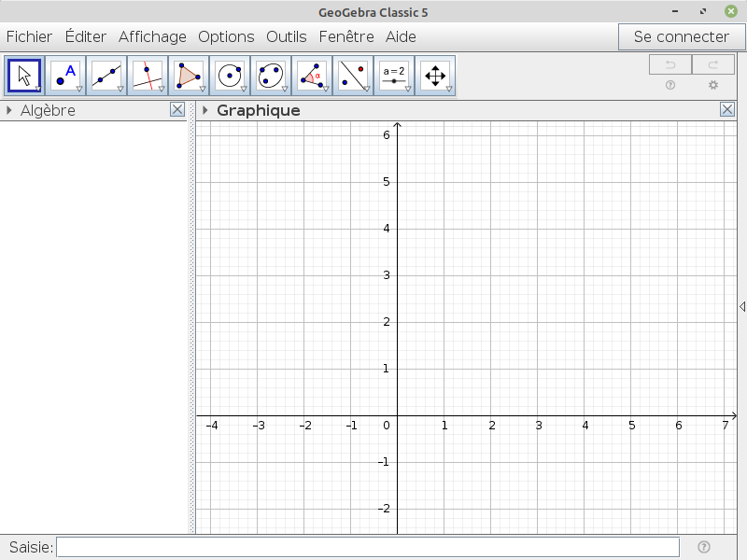This screenshot has width=747, height=560.
Task: Close the Graphique panel
Action: coord(727,109)
